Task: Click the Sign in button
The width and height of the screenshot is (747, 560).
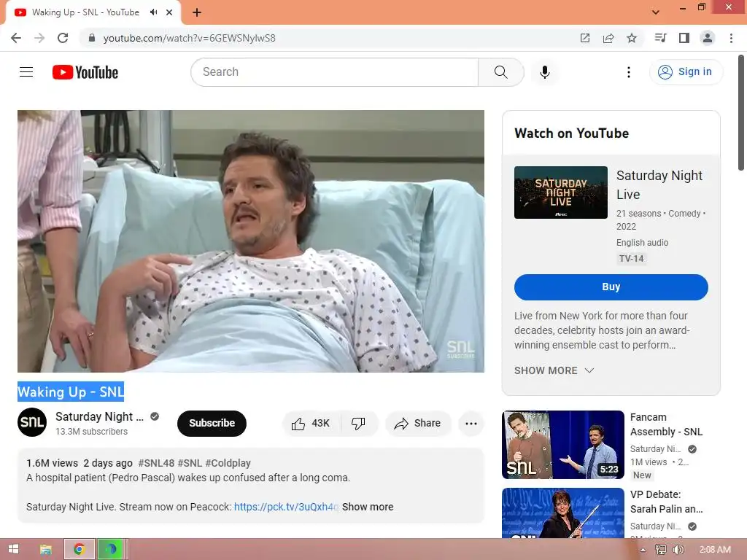Action: pos(686,72)
